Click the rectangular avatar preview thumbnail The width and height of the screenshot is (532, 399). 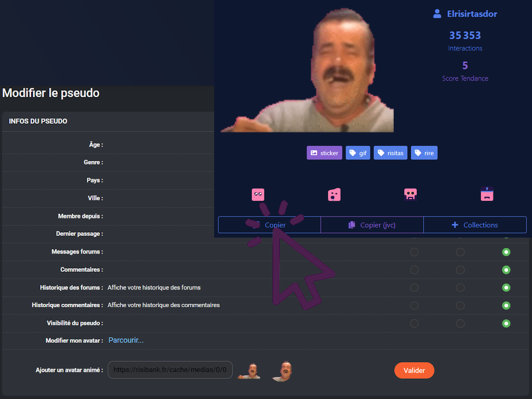pos(249,371)
